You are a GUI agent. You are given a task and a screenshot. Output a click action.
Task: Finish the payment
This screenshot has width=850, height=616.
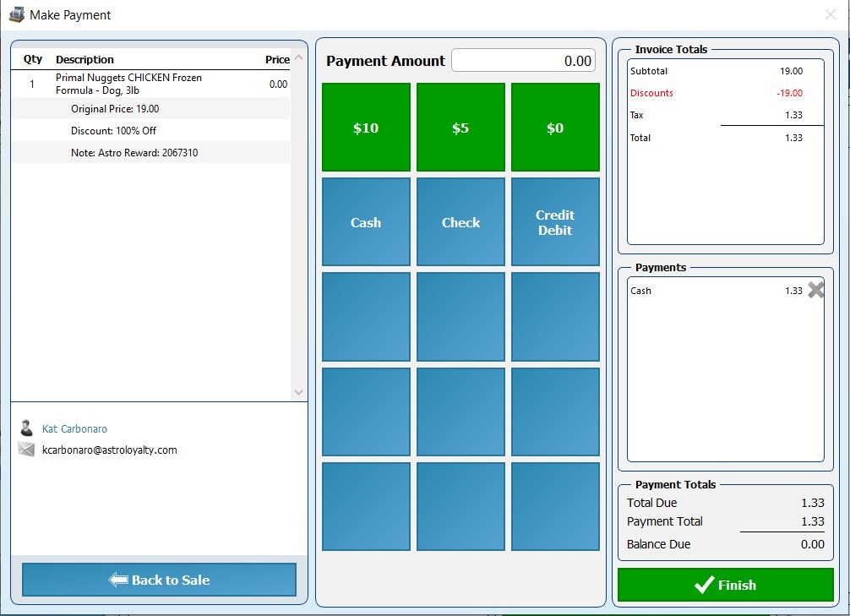(725, 585)
